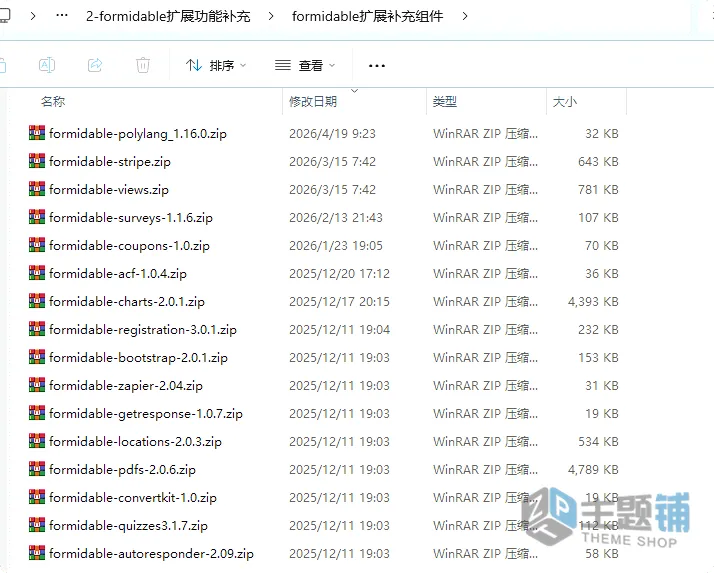This screenshot has width=714, height=573.
Task: Open the toolbar more options ellipsis
Action: pyautogui.click(x=377, y=66)
